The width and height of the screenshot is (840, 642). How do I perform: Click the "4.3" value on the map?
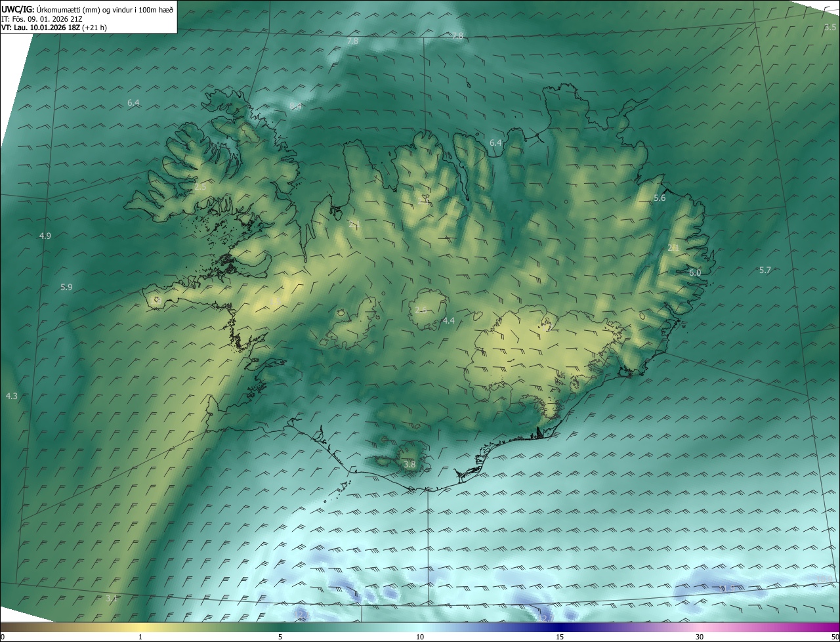[12, 396]
